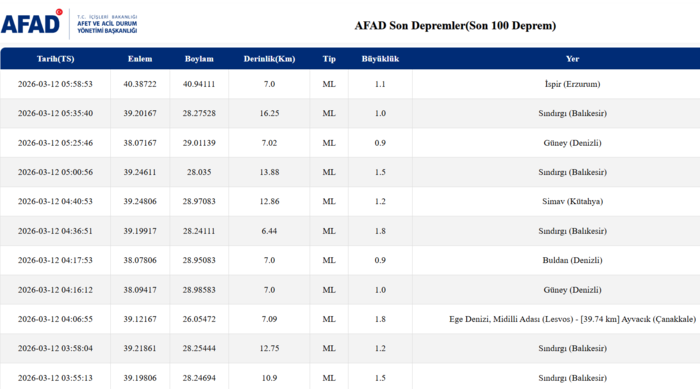The image size is (700, 389).
Task: Click depth value 7.09
Action: [x=269, y=319]
